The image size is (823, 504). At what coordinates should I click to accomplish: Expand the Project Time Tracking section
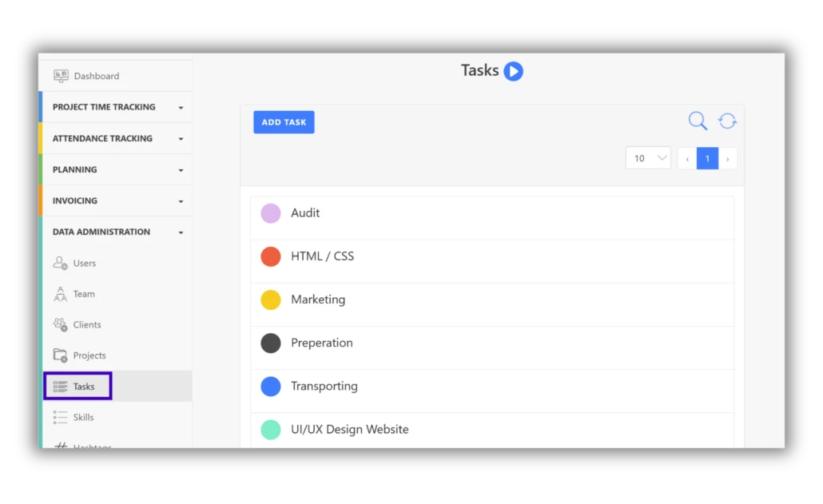[116, 106]
